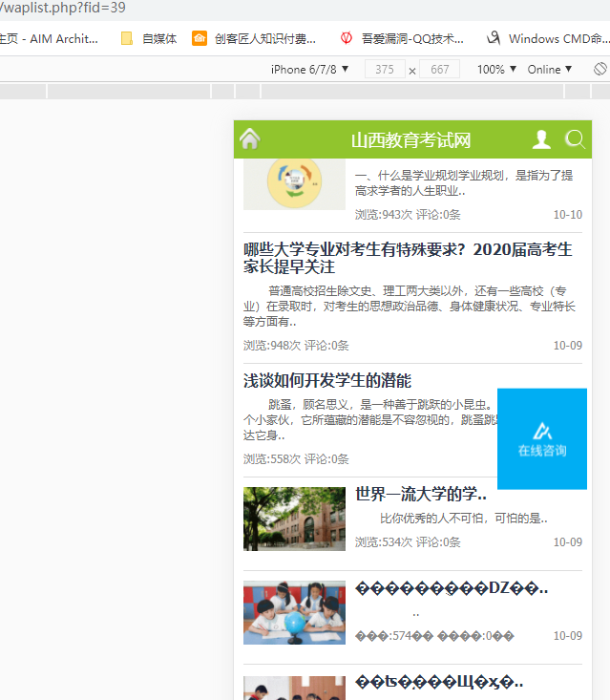Click the viewport height field 667
Screen dimensions: 610x700
pyautogui.click(x=440, y=70)
